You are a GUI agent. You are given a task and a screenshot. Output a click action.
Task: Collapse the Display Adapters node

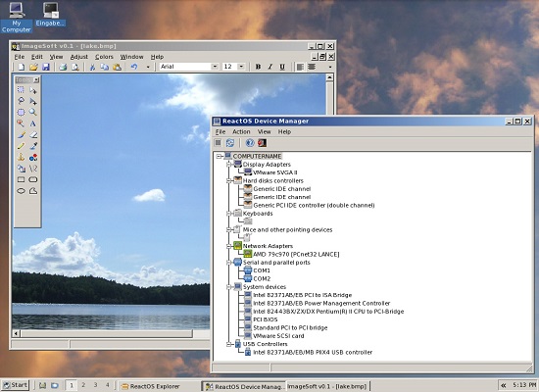(229, 165)
